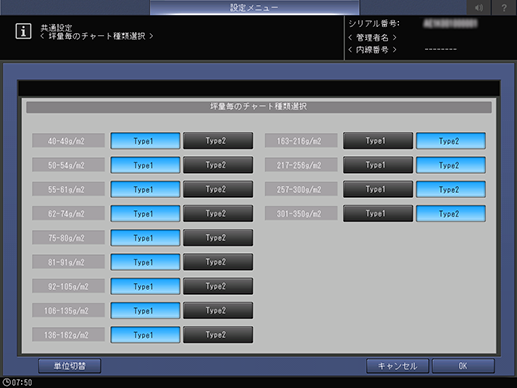Screen dimensions: 517x388
Task: Click the clock icon beside 07:50
Action: 6,382
